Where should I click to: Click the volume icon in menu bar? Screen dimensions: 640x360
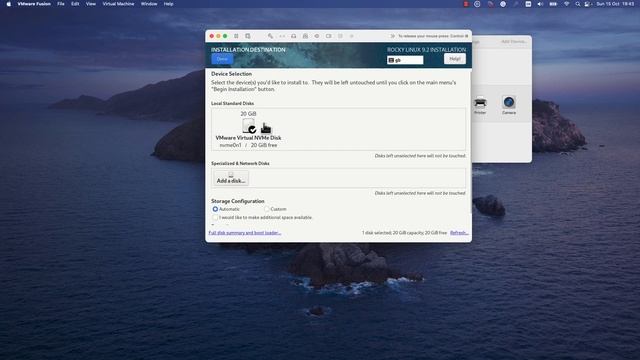540,4
